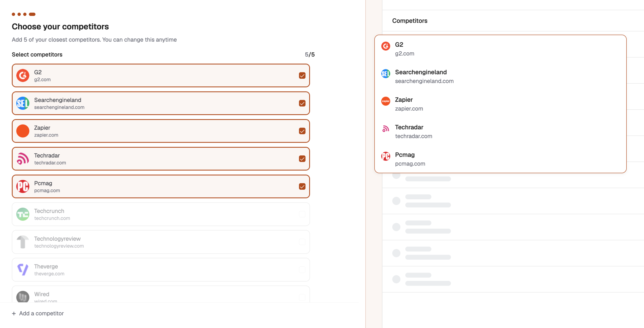Check the Technologyreview checkbox
This screenshot has width=644, height=328.
tap(302, 242)
